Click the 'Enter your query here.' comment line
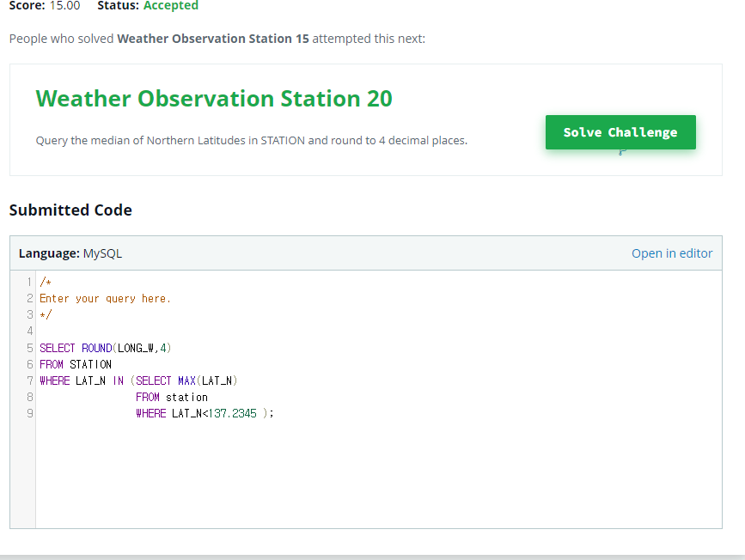The height and width of the screenshot is (560, 745). coord(105,299)
